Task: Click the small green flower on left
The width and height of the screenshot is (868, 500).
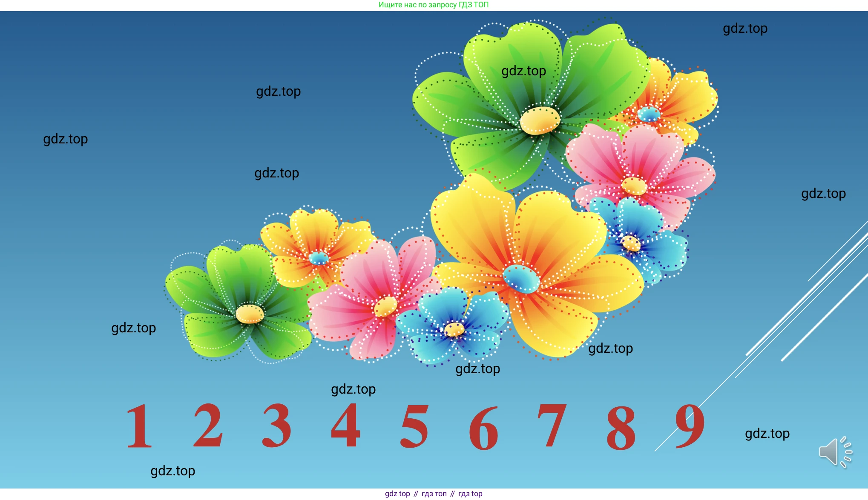Action: (250, 314)
